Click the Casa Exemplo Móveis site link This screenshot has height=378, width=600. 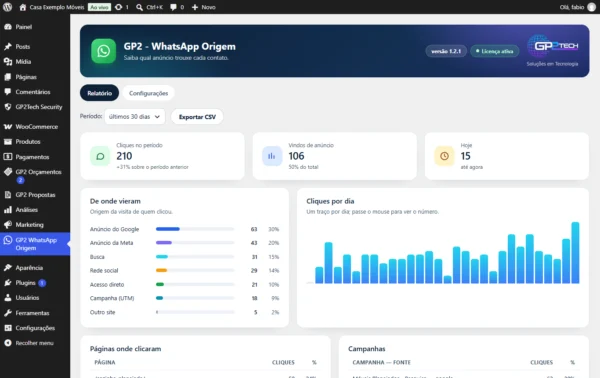click(57, 7)
